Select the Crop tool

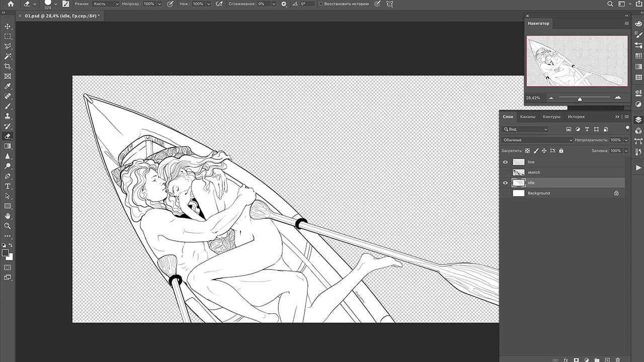coord(8,66)
